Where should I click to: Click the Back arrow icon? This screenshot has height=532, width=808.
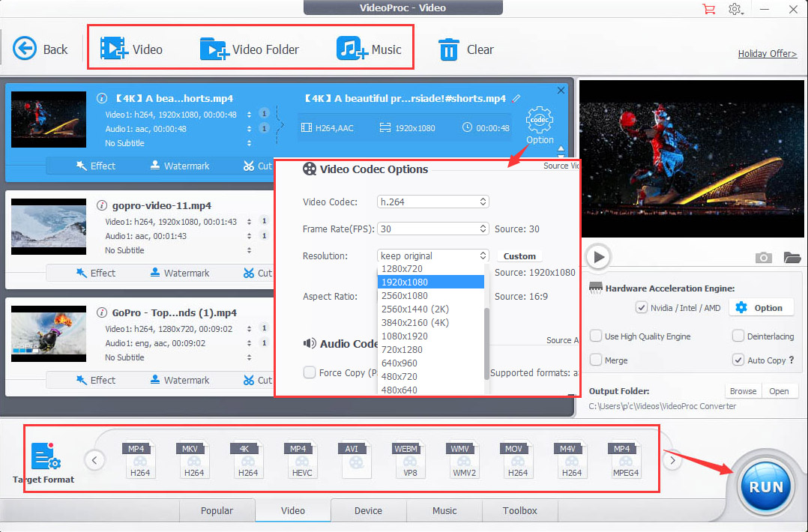pyautogui.click(x=24, y=49)
